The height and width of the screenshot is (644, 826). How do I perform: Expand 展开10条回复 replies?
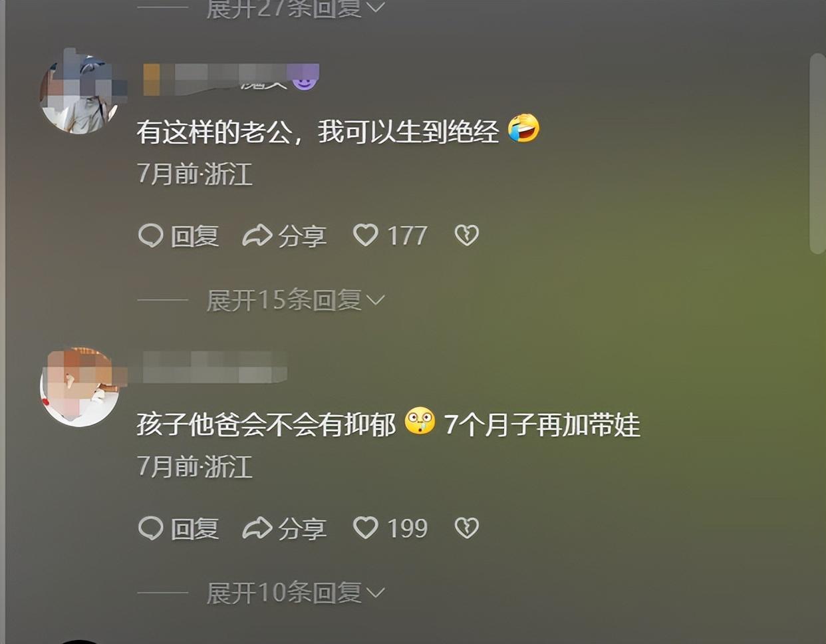(295, 593)
